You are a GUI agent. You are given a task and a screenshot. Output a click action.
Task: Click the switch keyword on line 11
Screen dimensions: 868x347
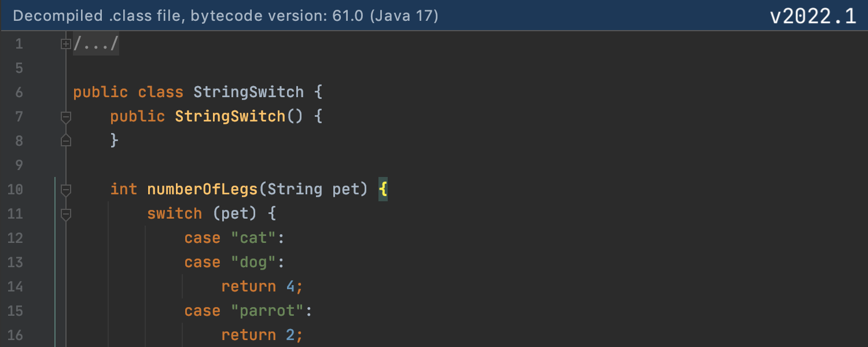click(174, 214)
